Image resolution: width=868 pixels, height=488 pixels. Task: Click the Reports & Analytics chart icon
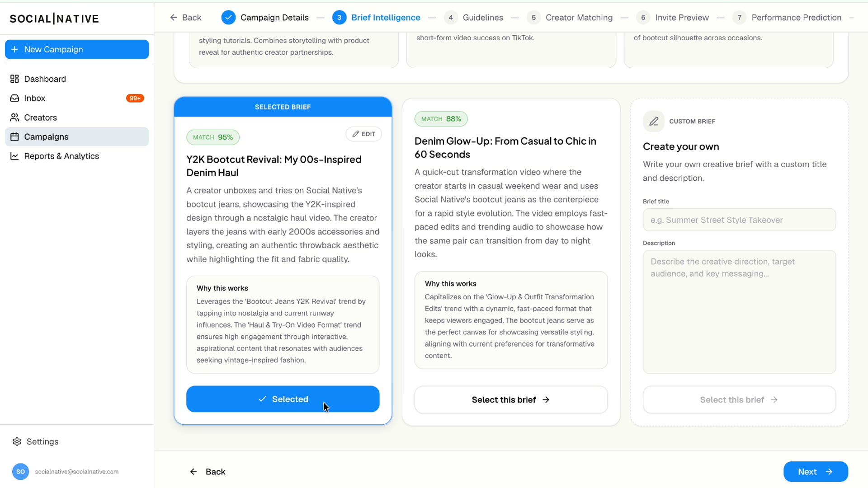[x=14, y=156]
